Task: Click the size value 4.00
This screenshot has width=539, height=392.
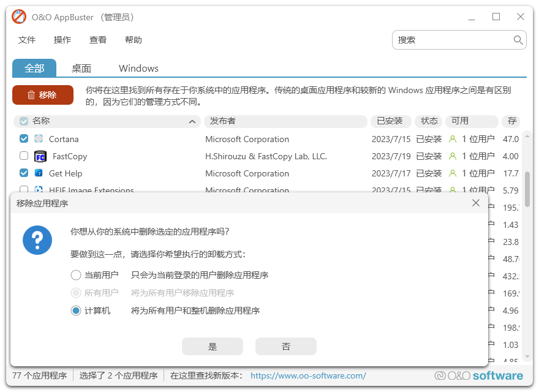Action: (510, 156)
